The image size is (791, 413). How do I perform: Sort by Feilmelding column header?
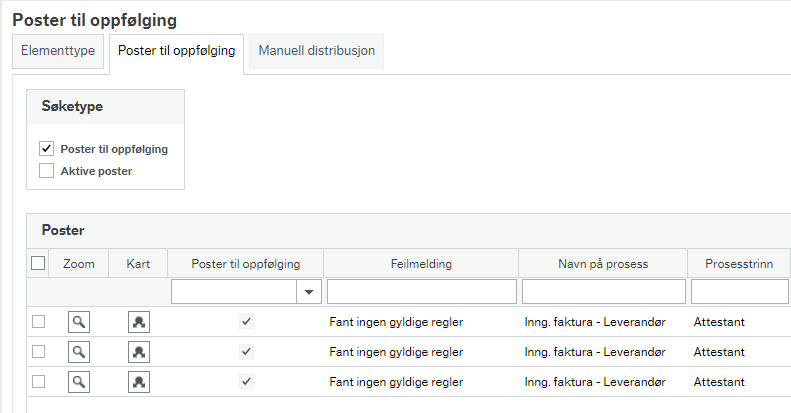[x=421, y=264]
